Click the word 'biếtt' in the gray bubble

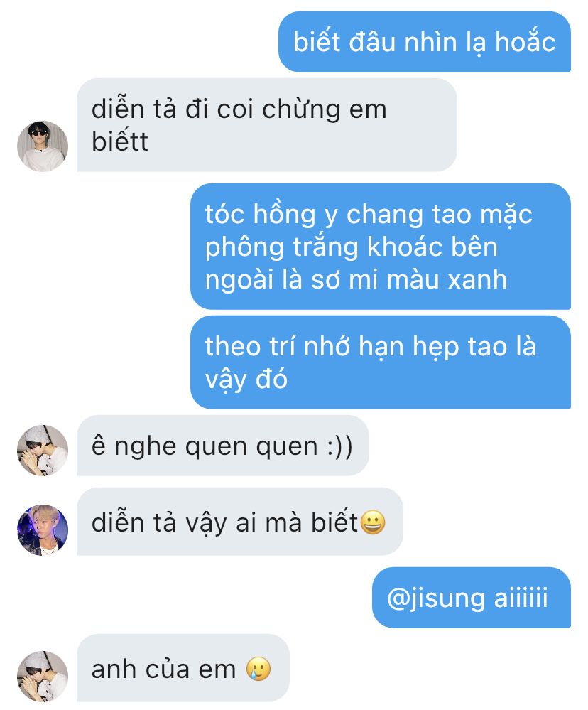pos(120,141)
